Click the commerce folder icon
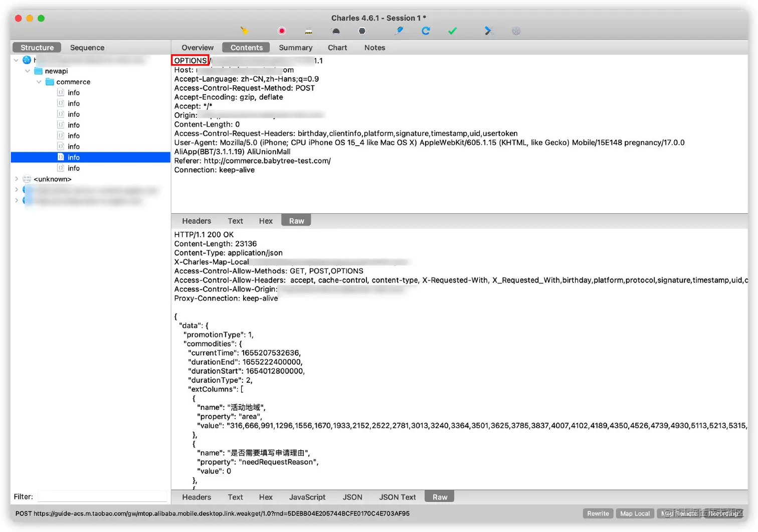 [x=50, y=82]
